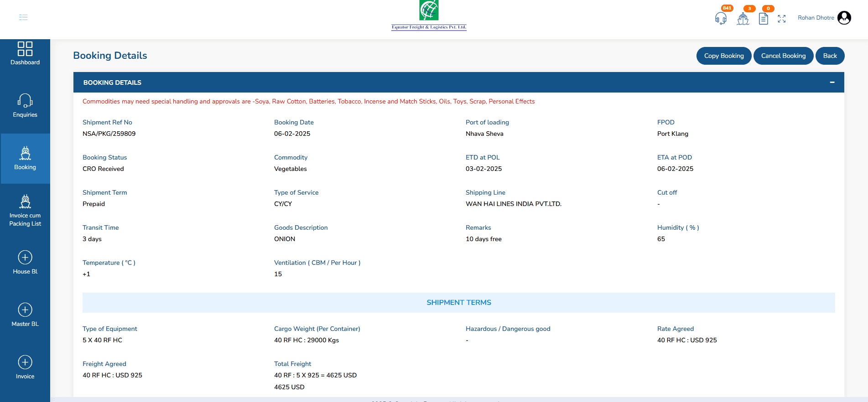Select Booking in the sidebar

[x=25, y=159]
